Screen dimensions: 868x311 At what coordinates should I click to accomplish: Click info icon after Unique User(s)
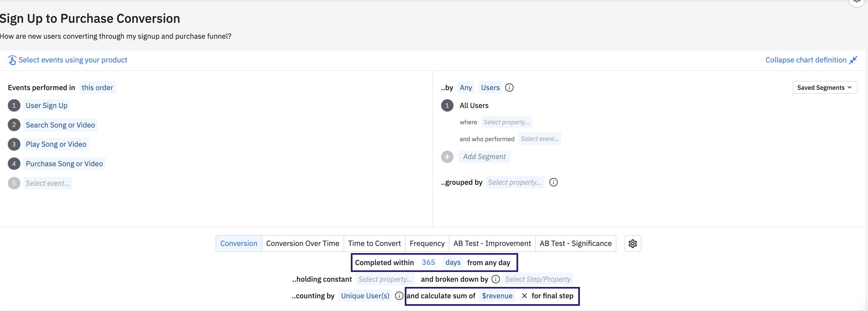(399, 296)
